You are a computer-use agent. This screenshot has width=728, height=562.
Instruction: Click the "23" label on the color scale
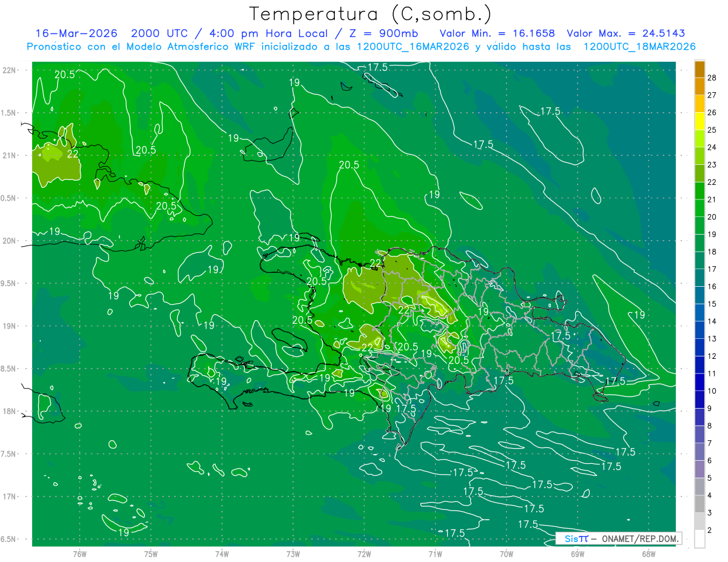pos(712,165)
